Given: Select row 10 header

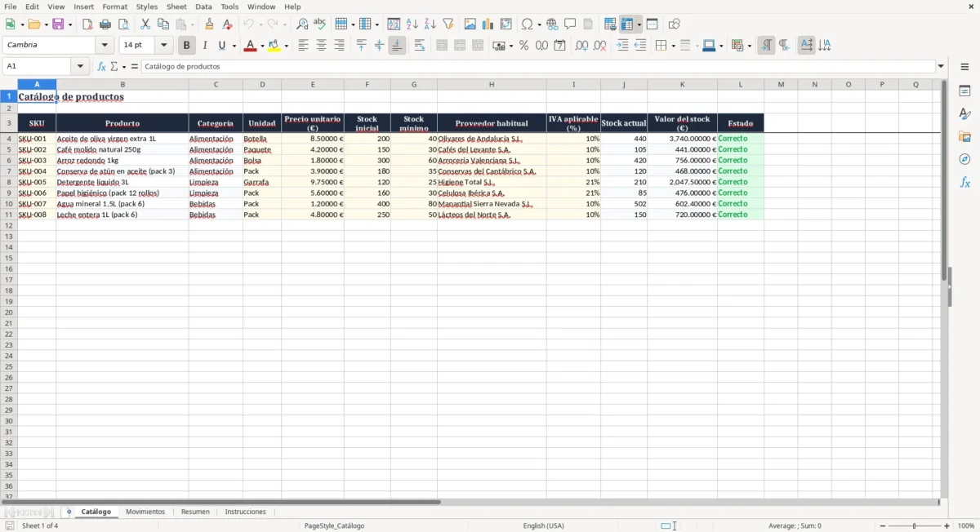Looking at the screenshot, I should [x=9, y=204].
